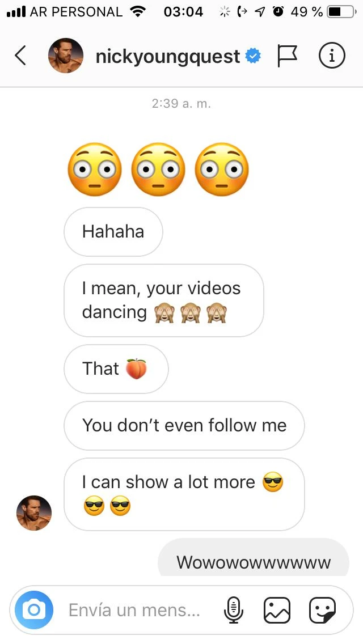Select the 'You don't even follow me' message

pos(184,425)
